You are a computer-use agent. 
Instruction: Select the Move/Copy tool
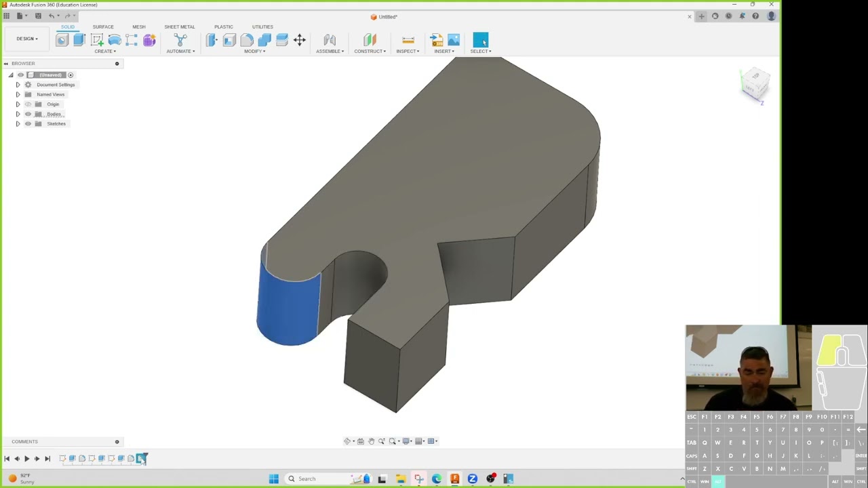[299, 40]
